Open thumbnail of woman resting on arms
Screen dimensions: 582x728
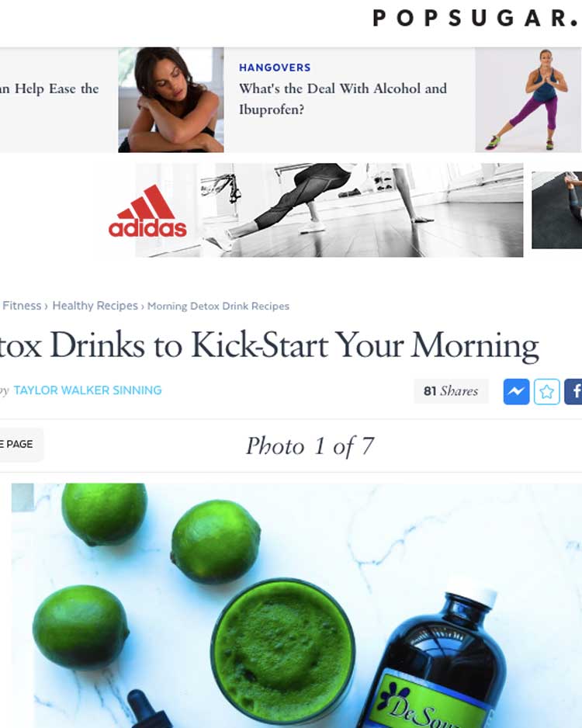point(171,100)
